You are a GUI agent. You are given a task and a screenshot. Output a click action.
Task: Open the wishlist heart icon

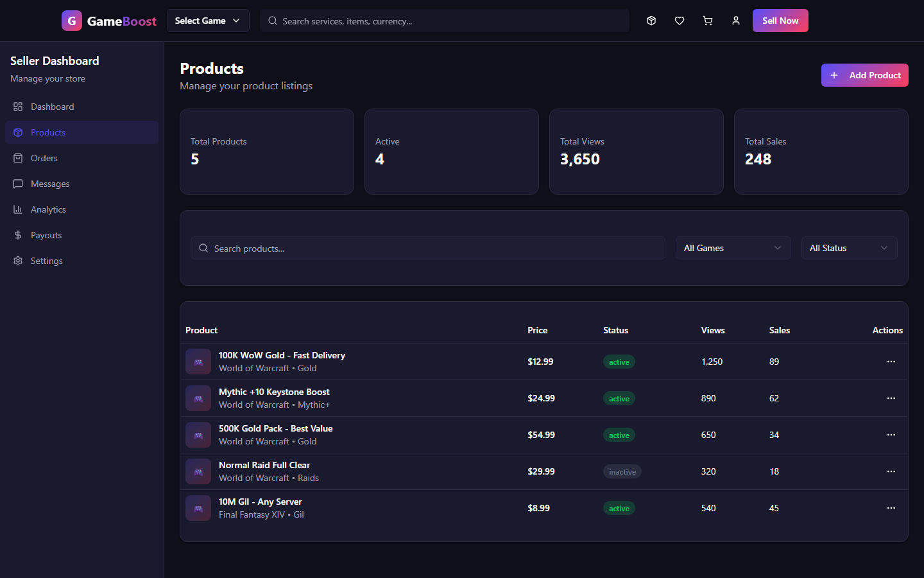click(x=680, y=21)
